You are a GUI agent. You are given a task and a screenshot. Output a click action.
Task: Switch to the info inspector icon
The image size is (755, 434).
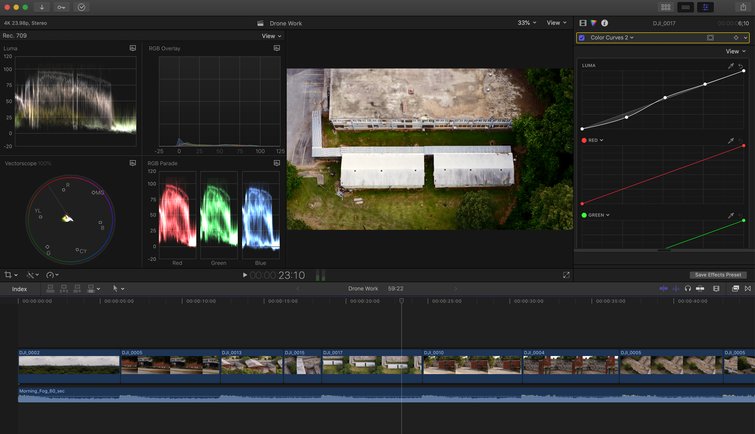pyautogui.click(x=605, y=22)
